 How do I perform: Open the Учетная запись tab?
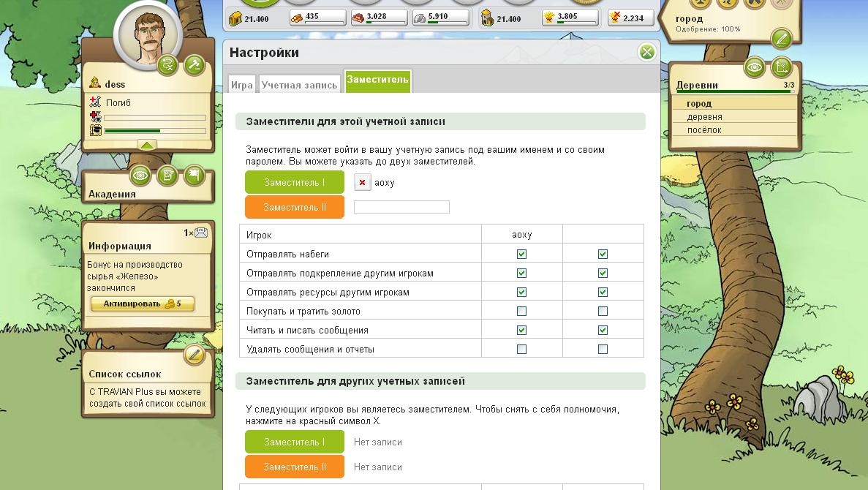tap(299, 85)
